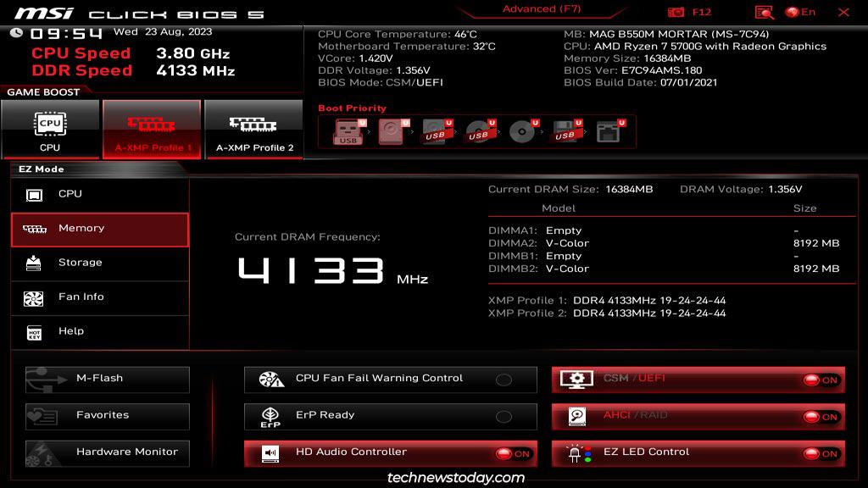Image resolution: width=868 pixels, height=488 pixels.
Task: Click the system clock showing 09:54
Action: (66, 34)
